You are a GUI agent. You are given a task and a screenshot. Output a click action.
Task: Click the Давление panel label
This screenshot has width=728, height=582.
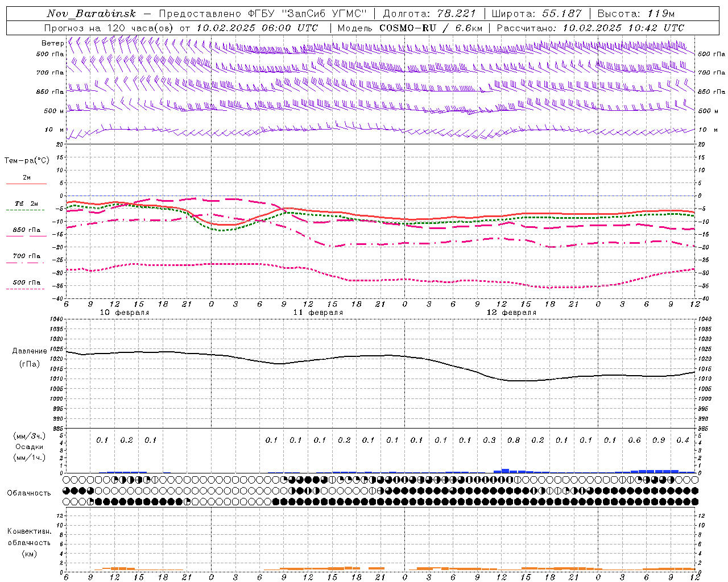(x=30, y=351)
